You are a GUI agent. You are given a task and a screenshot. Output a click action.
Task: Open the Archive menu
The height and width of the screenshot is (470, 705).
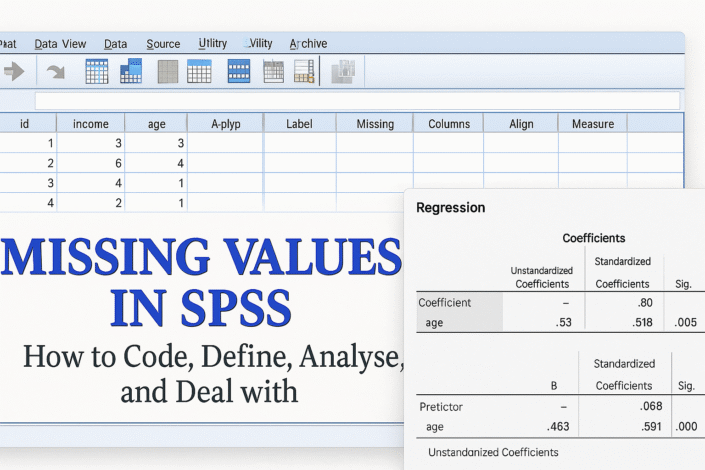(x=308, y=44)
